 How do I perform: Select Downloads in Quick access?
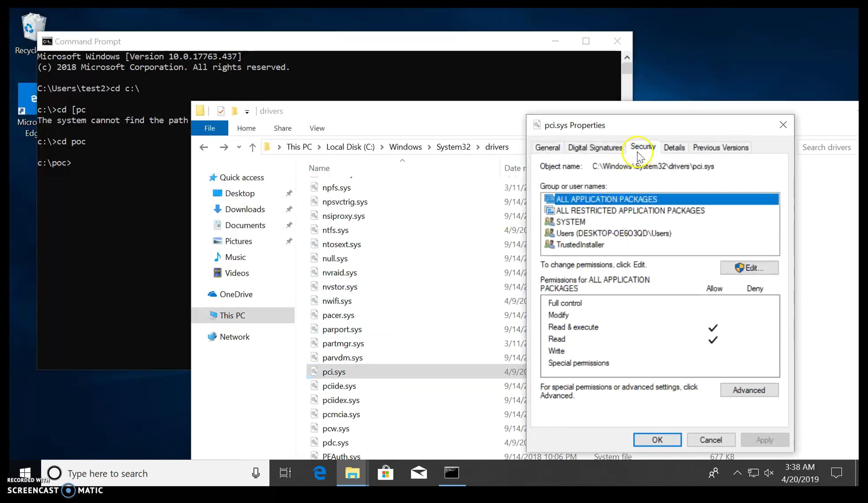[x=244, y=209]
